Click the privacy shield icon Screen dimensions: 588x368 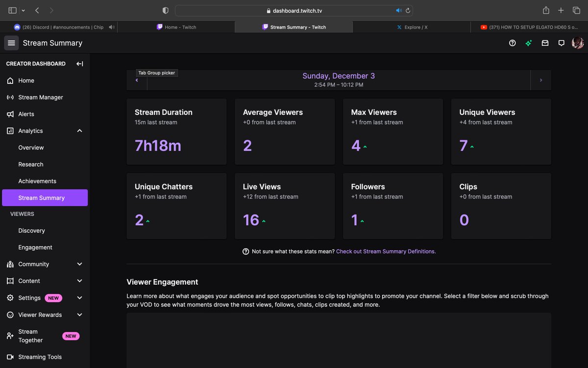165,10
